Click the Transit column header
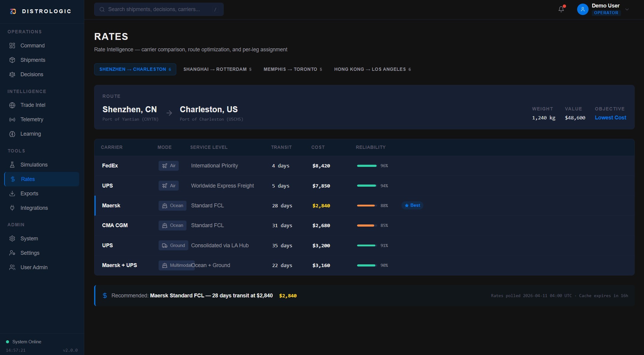The height and width of the screenshot is (355, 644). [281, 147]
